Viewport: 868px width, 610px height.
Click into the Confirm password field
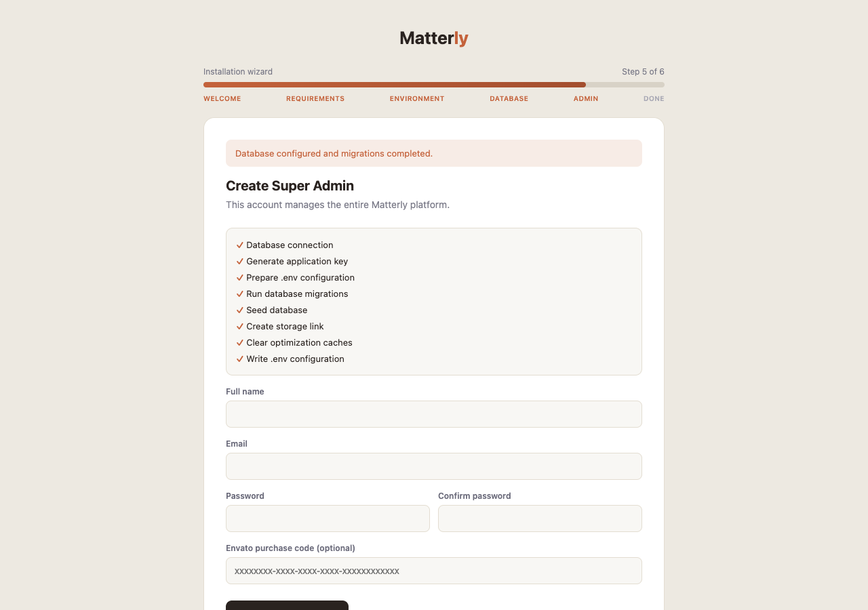(x=540, y=518)
